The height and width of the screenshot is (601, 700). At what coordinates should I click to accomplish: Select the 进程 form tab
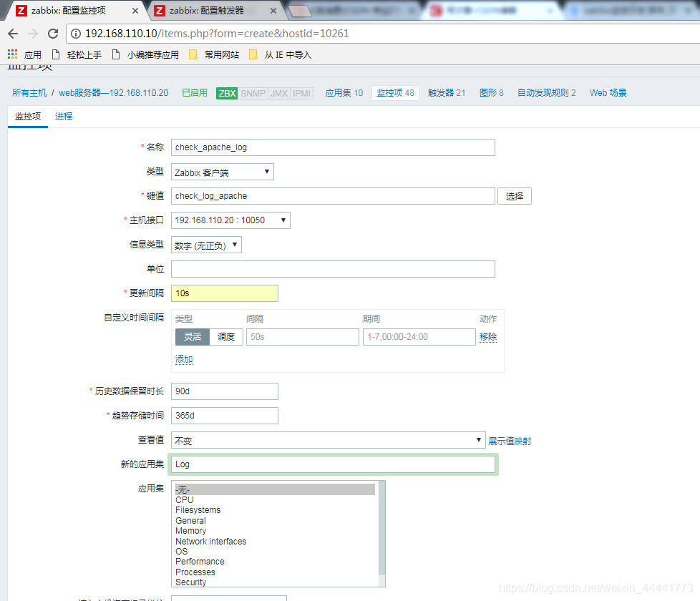coord(64,117)
